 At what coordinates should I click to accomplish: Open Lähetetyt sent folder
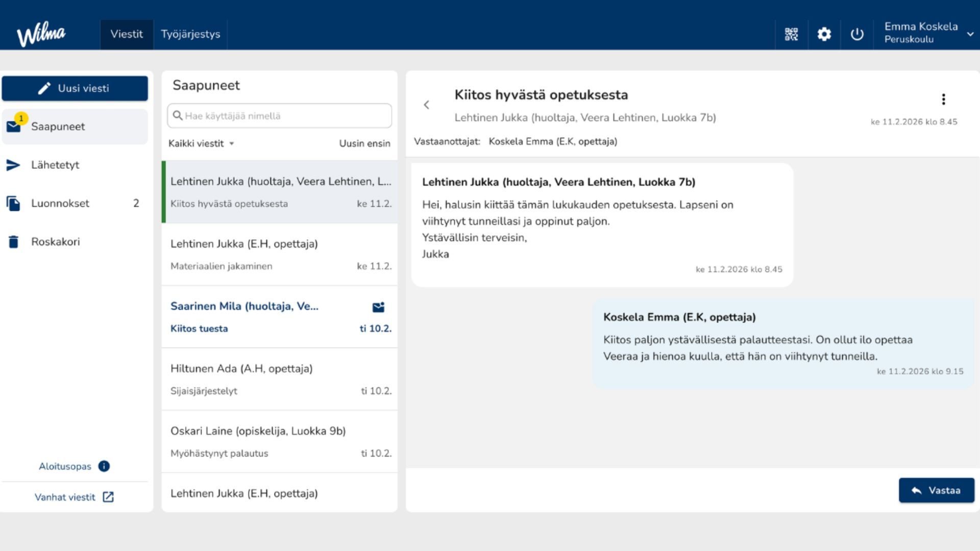[55, 165]
